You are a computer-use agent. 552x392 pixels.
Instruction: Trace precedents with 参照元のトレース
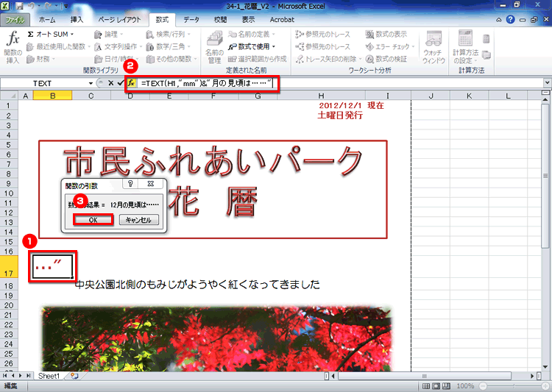pos(322,34)
